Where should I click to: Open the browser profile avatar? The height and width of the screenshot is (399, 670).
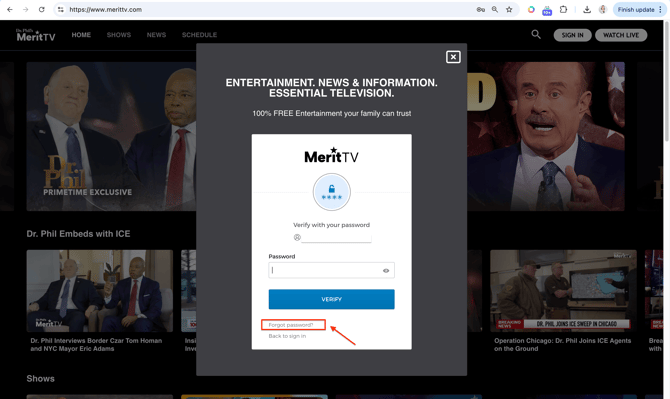click(x=602, y=9)
